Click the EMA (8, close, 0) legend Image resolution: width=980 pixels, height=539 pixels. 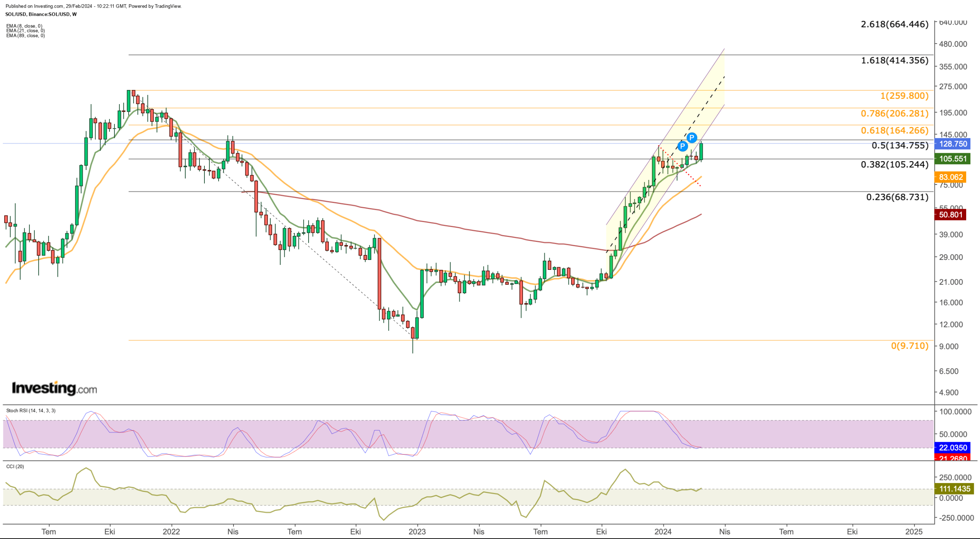(x=24, y=26)
